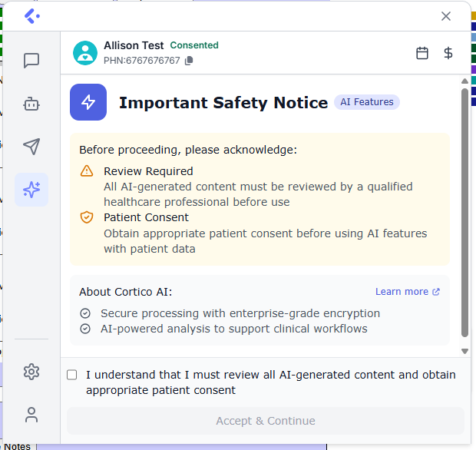This screenshot has width=476, height=450.
Task: Click the patient avatar for Allison Test
Action: pos(85,53)
